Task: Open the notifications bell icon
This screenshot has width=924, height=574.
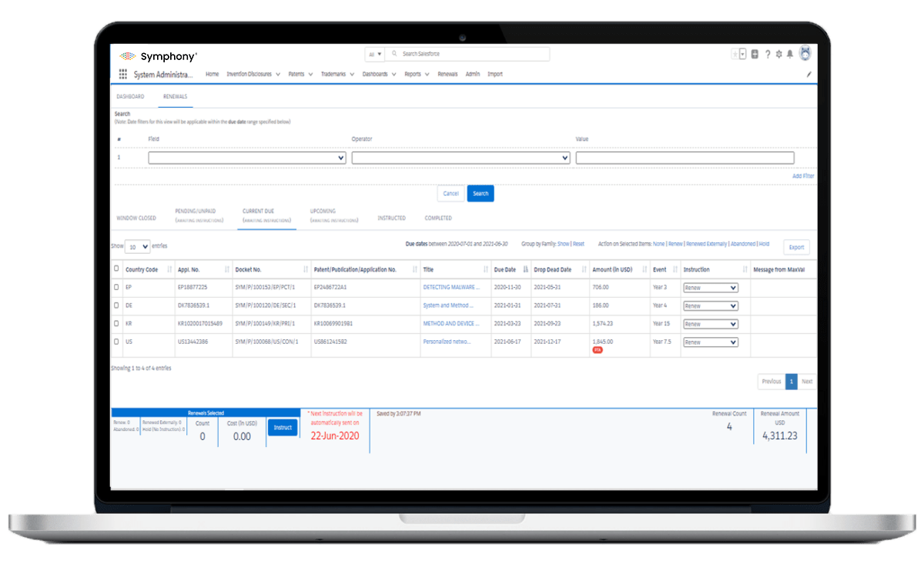Action: point(789,54)
